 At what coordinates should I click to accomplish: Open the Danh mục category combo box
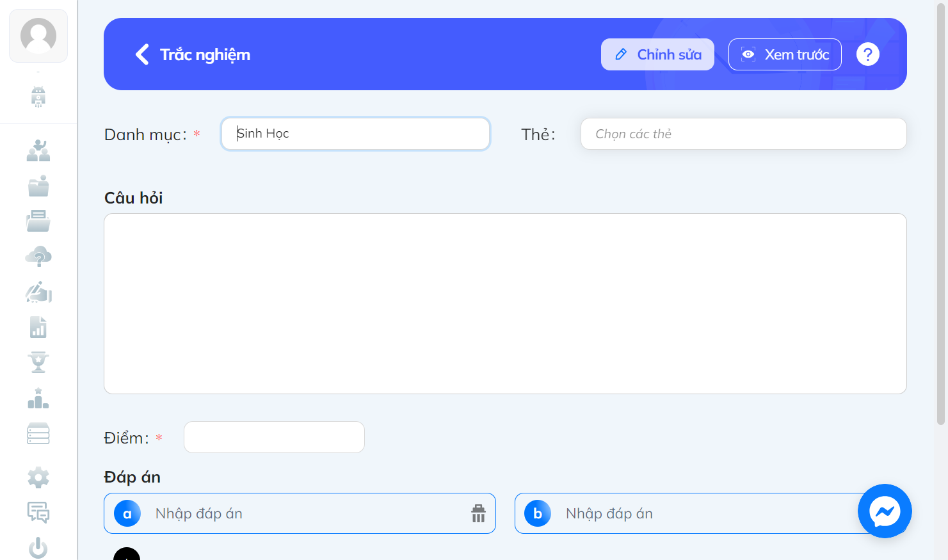click(x=355, y=134)
